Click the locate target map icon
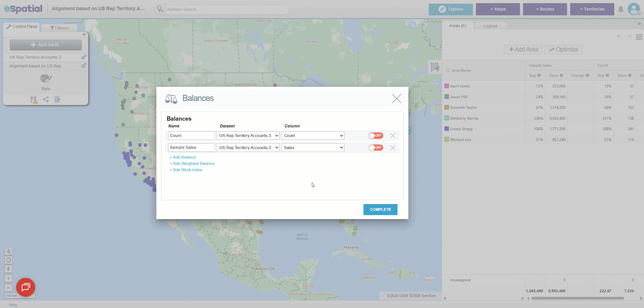This screenshot has width=644, height=308. [x=8, y=260]
